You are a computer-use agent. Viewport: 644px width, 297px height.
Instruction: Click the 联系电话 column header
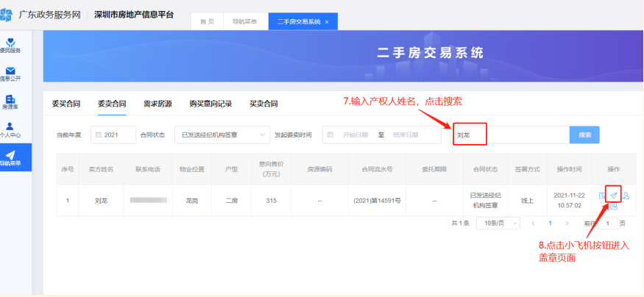pos(148,169)
